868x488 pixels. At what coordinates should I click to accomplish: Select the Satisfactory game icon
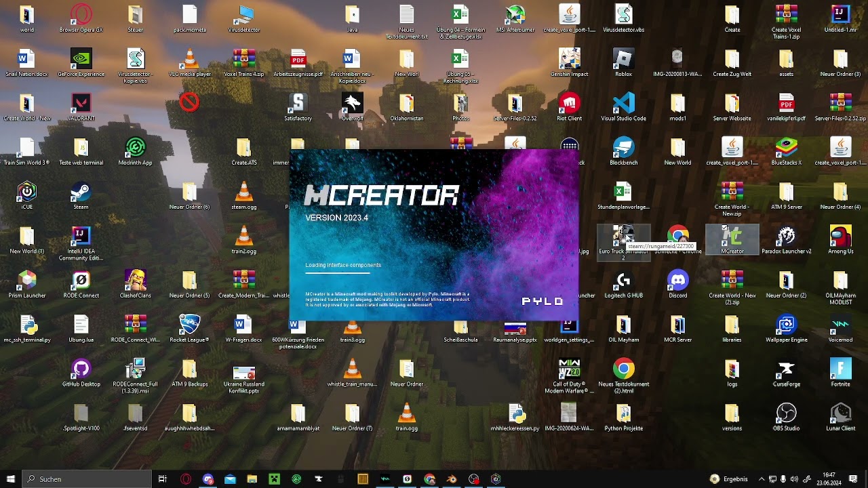pos(298,107)
